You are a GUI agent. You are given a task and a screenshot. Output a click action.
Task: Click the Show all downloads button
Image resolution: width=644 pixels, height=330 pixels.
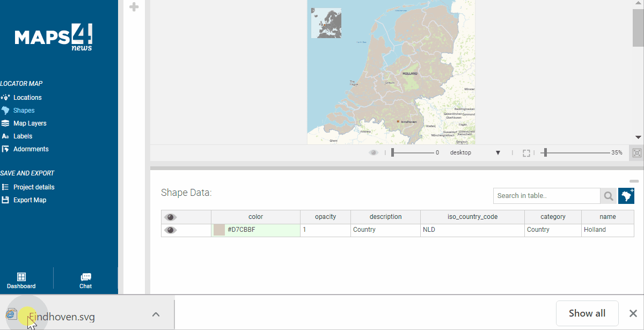pos(587,313)
